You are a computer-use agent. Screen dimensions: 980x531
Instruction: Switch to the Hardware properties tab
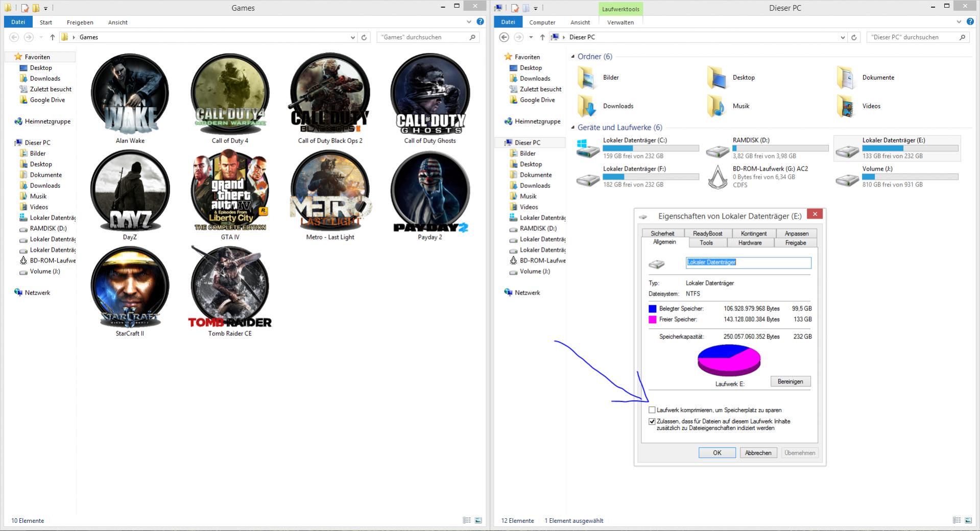click(750, 243)
